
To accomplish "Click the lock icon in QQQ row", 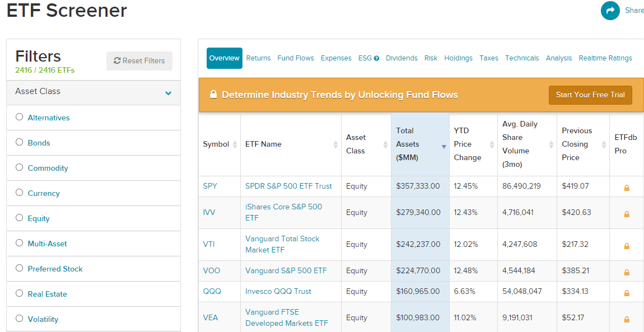I will point(627,293).
